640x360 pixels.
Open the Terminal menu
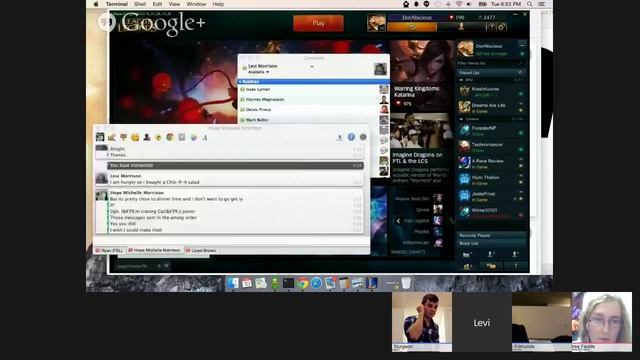click(x=117, y=4)
